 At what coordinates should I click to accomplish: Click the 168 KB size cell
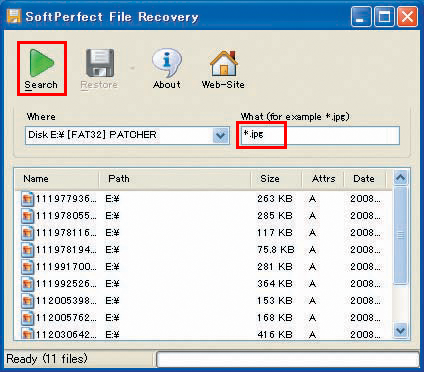click(275, 318)
